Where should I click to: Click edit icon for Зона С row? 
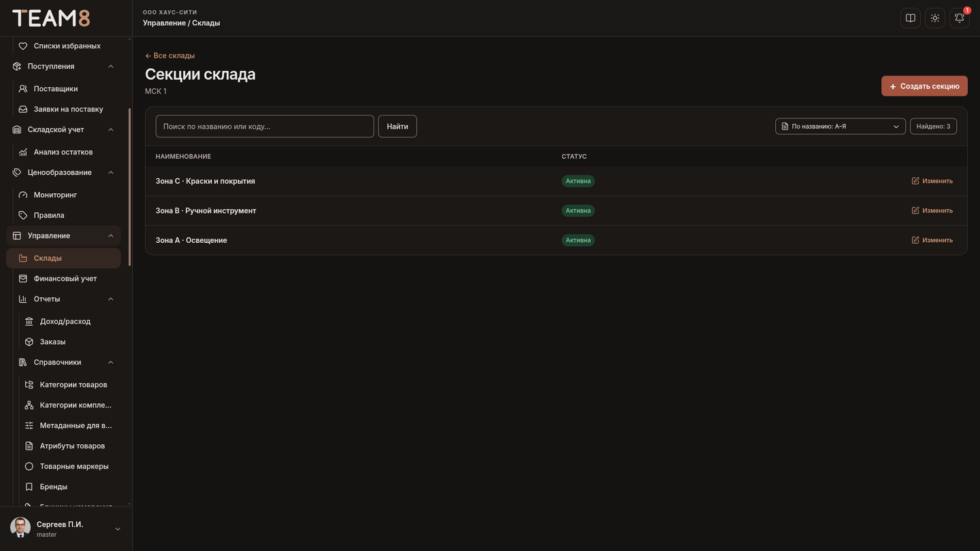[915, 181]
